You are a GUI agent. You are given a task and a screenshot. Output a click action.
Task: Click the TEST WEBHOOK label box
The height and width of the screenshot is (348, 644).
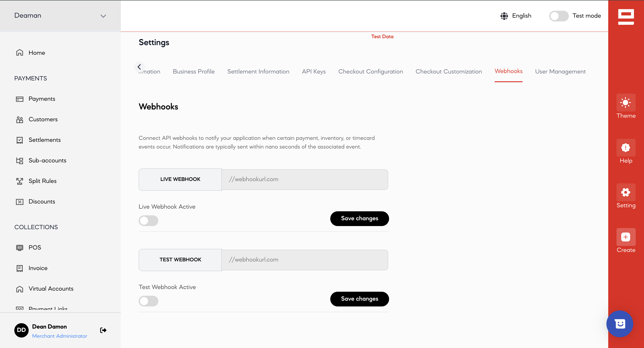180,260
